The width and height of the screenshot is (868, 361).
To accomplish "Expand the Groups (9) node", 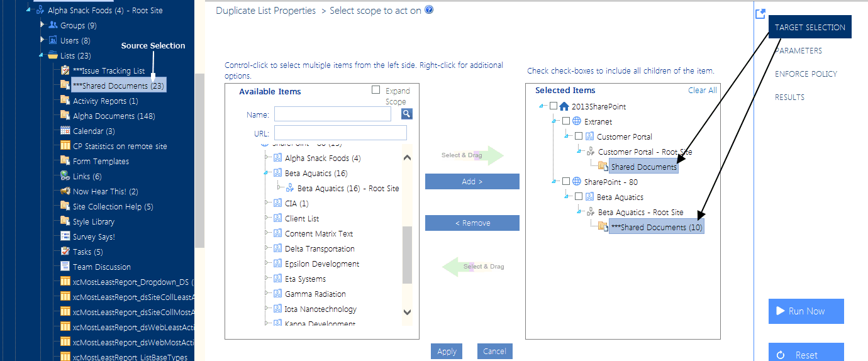I will (42, 25).
